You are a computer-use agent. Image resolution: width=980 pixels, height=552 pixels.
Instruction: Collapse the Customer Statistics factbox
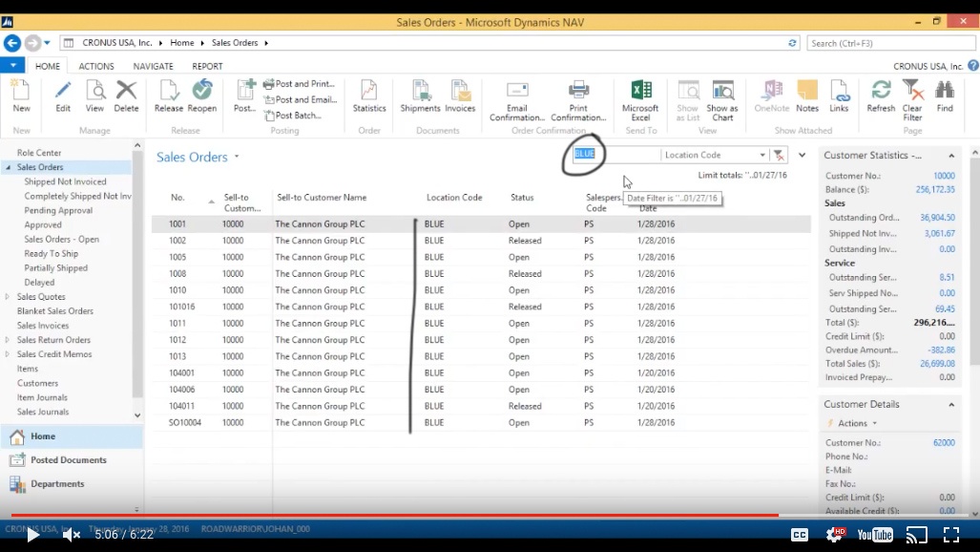951,156
